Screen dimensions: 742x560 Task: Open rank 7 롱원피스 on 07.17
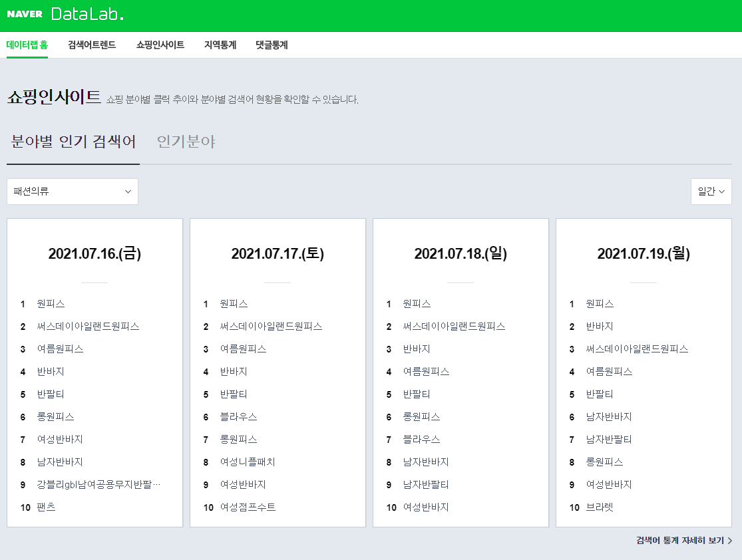(238, 440)
